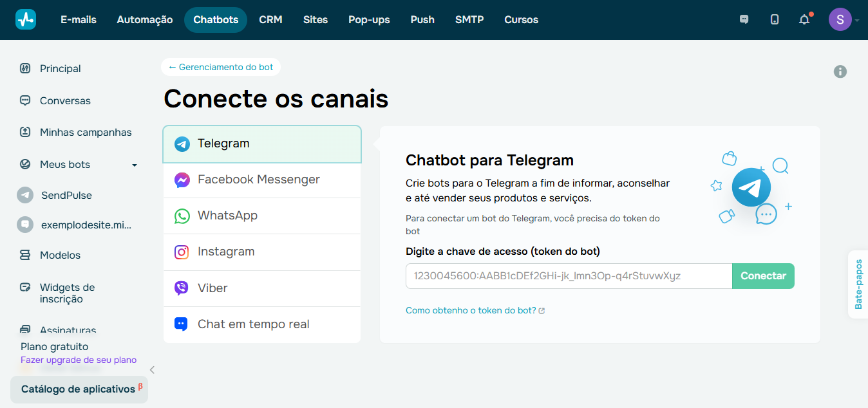The image size is (868, 408).
Task: Open the CRM menu
Action: [270, 19]
